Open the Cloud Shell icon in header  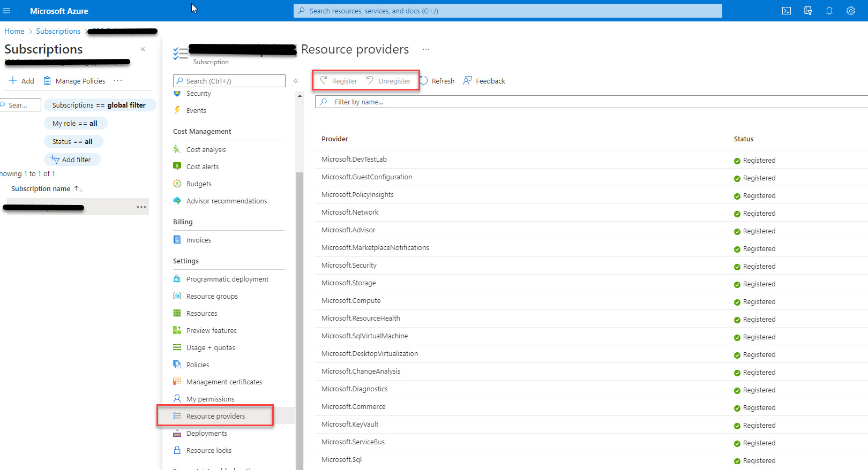[786, 11]
